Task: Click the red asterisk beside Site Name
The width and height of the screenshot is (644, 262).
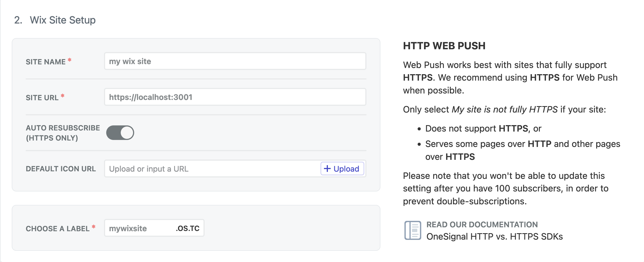Action: tap(70, 60)
